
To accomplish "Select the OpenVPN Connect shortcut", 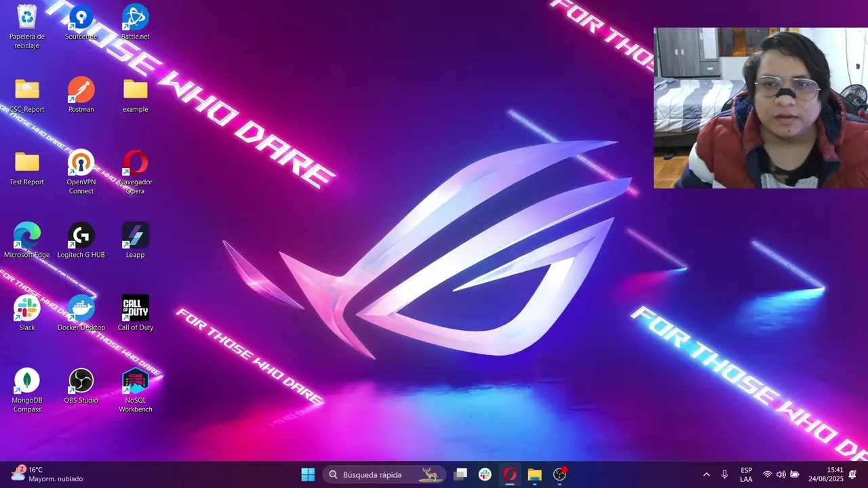I will (x=81, y=171).
